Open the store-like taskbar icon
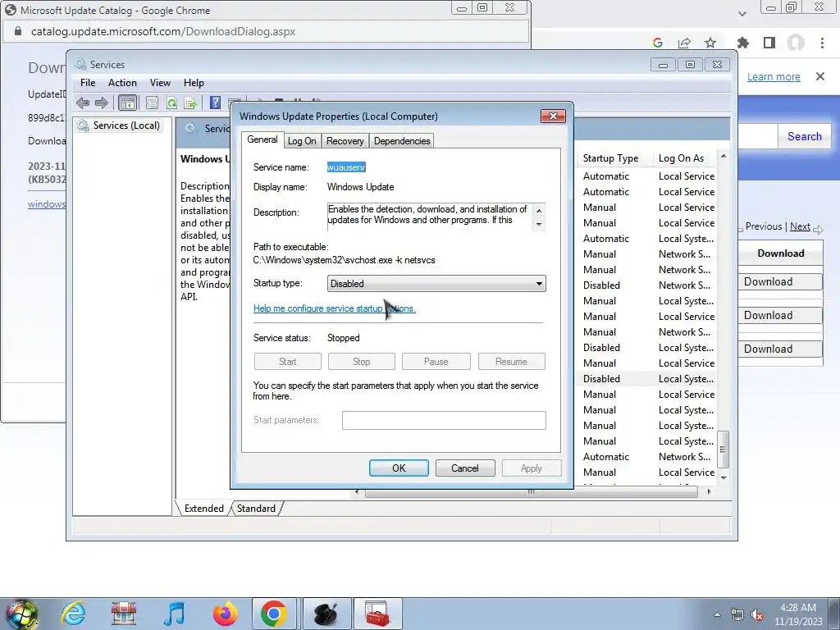Image resolution: width=840 pixels, height=630 pixels. [x=124, y=614]
